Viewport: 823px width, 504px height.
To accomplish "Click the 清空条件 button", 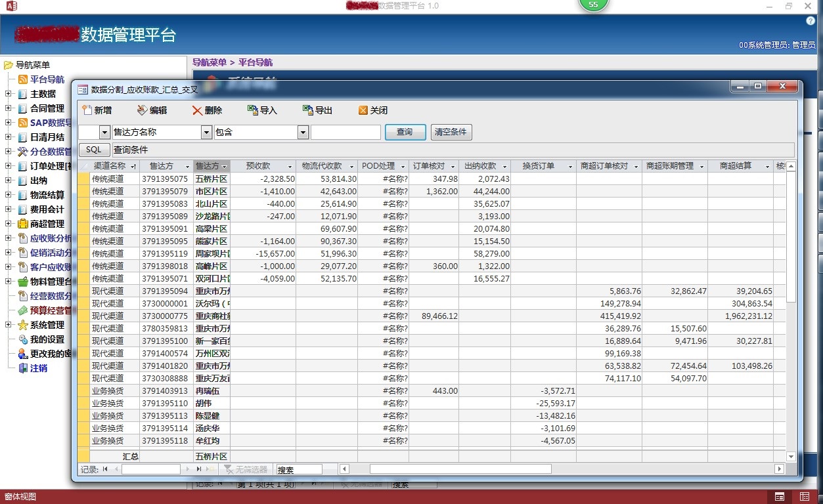I will 451,132.
